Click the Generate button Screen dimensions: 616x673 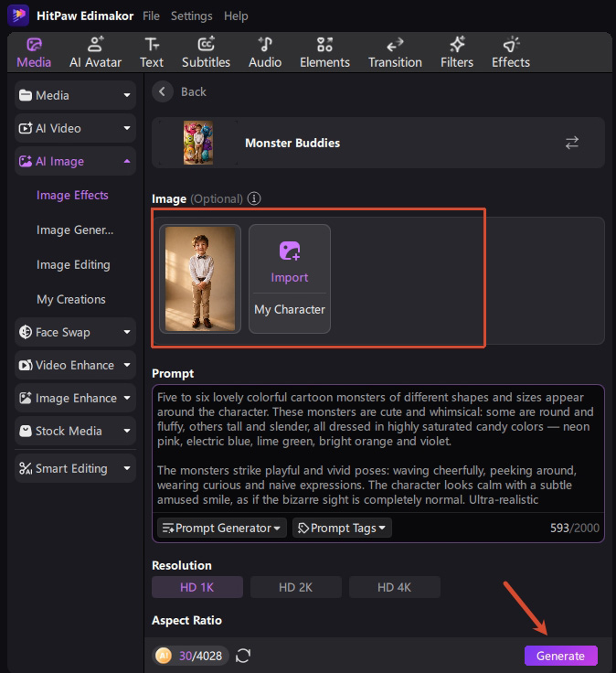coord(560,656)
